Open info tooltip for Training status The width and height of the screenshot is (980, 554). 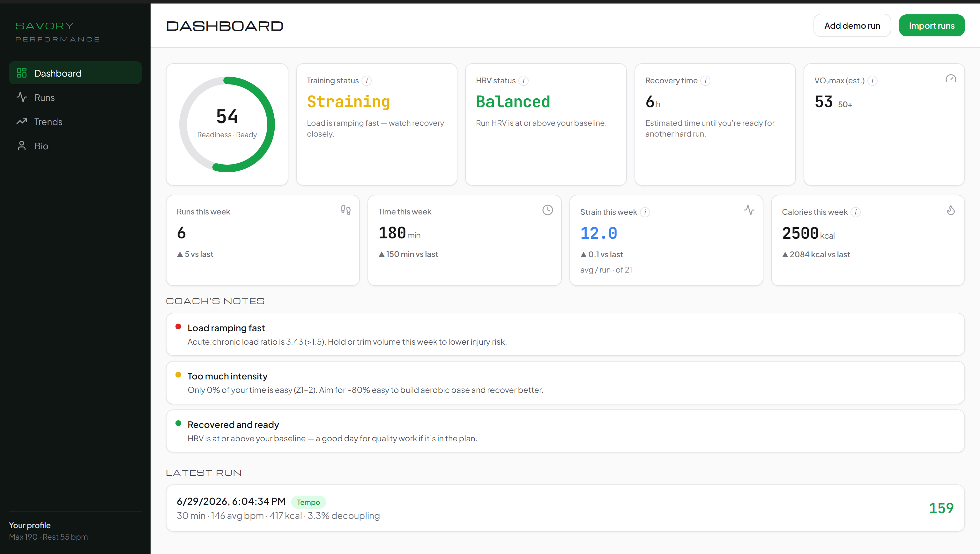click(x=367, y=81)
